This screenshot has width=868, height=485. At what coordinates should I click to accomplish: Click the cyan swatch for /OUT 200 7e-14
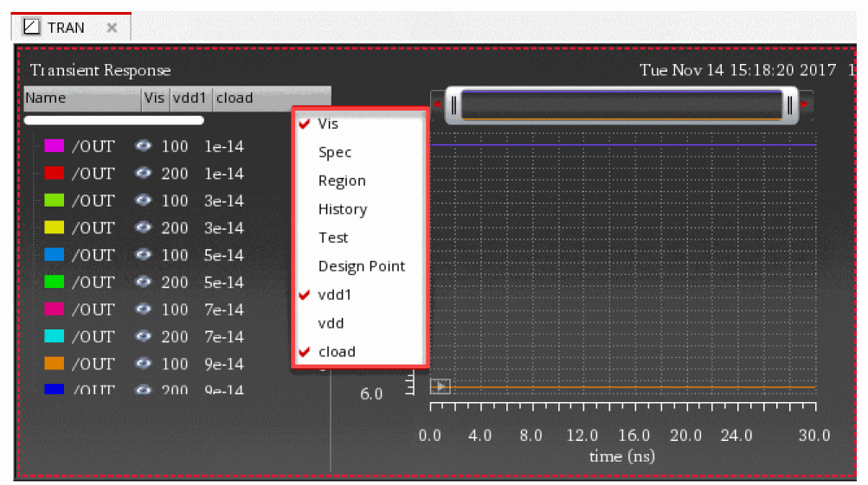coord(55,336)
